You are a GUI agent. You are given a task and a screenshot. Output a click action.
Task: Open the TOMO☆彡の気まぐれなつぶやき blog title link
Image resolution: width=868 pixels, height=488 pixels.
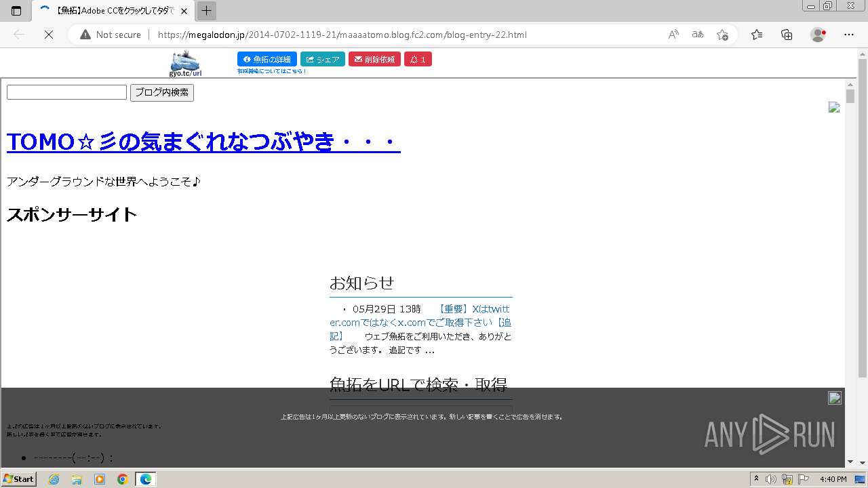(203, 142)
